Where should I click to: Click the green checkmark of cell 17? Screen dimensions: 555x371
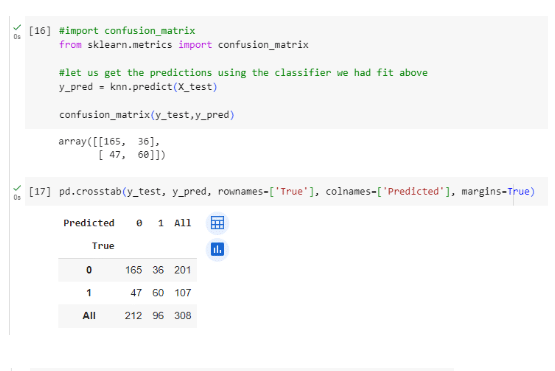[17, 188]
